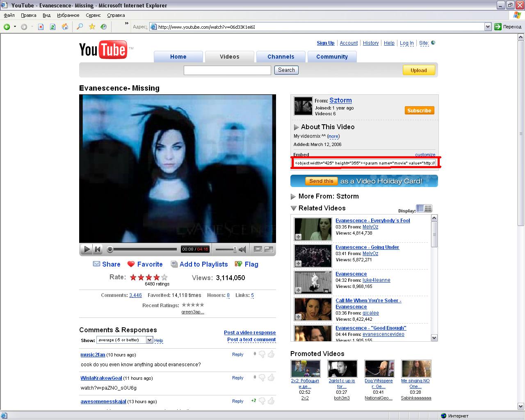
Task: Give thumbs up to music2fan comment
Action: point(271,354)
